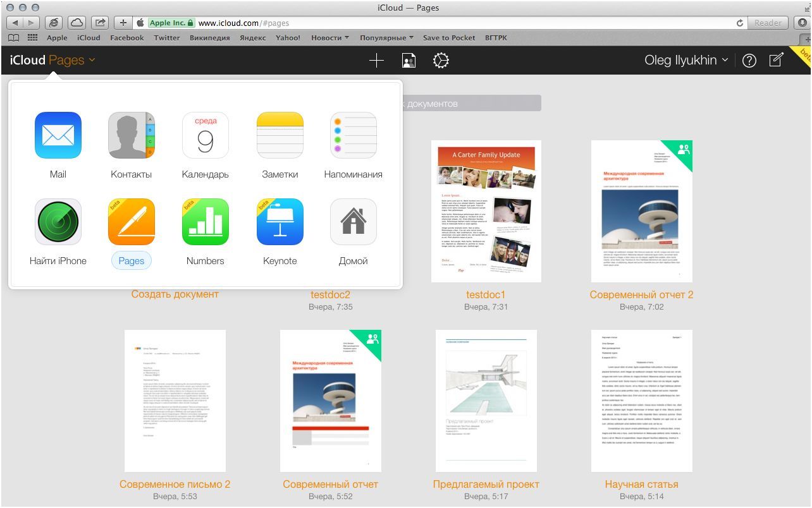Expand the iCloud Pages app switcher chevron
Viewport: 812px width, 508px height.
pos(92,60)
